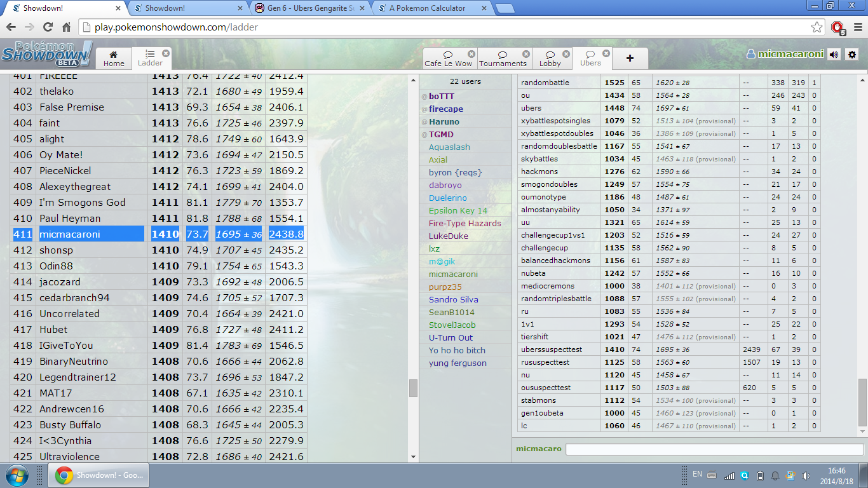Select the highlighted micmacaroni ladder row name
Viewport: 868px width, 488px height.
click(x=70, y=234)
